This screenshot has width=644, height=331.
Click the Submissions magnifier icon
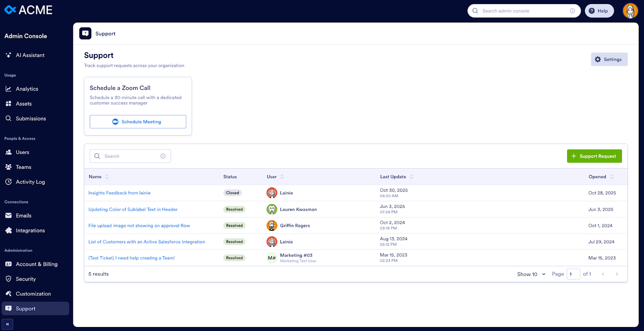[x=8, y=119]
